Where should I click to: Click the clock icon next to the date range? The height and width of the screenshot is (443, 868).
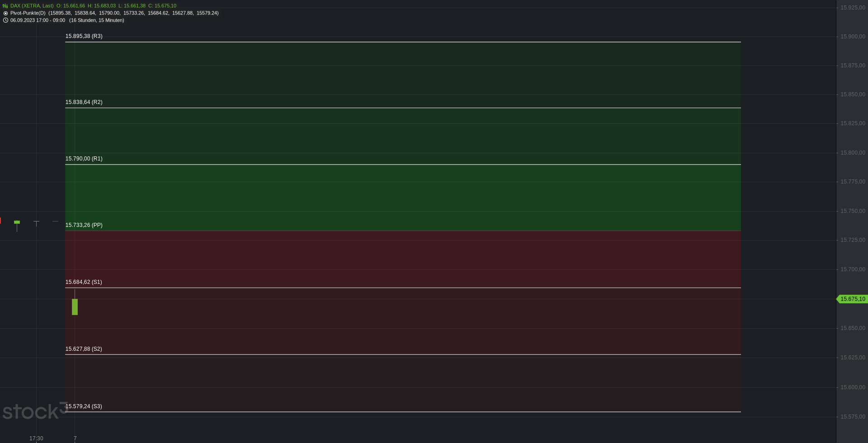point(5,20)
